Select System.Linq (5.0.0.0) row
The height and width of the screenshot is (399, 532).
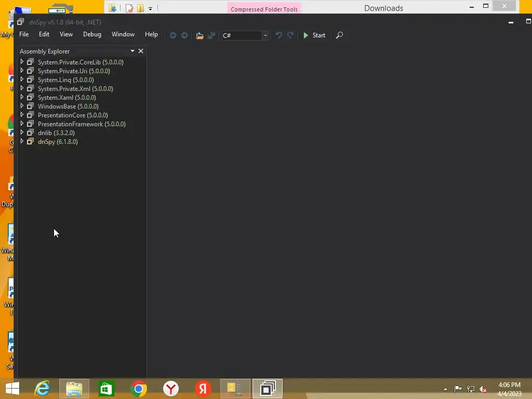66,79
